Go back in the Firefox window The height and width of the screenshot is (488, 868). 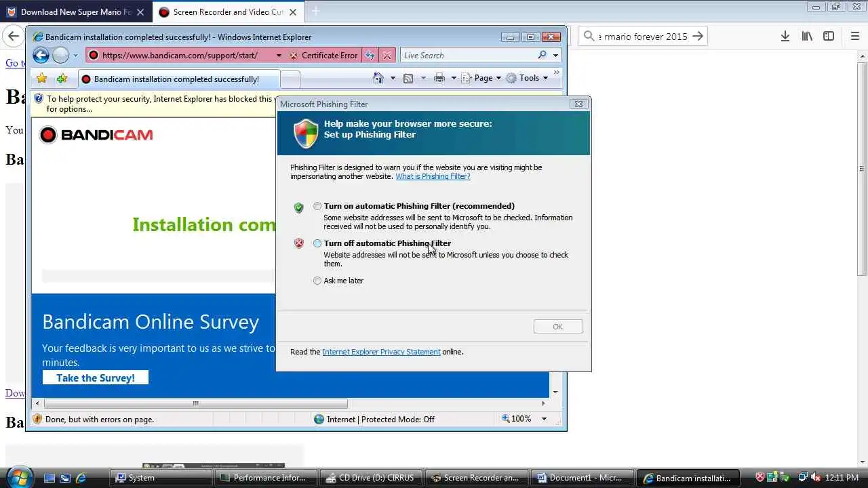(14, 36)
